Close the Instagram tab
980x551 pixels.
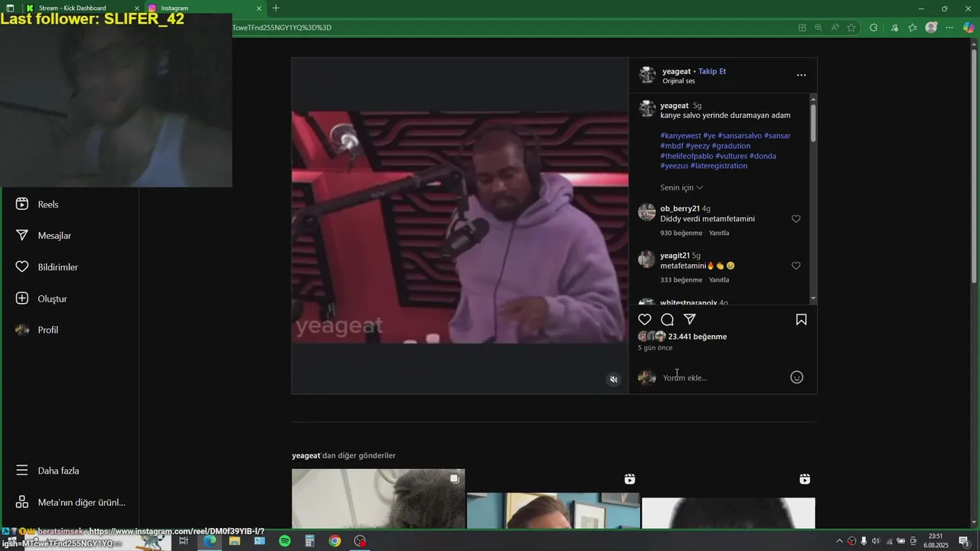tap(259, 8)
